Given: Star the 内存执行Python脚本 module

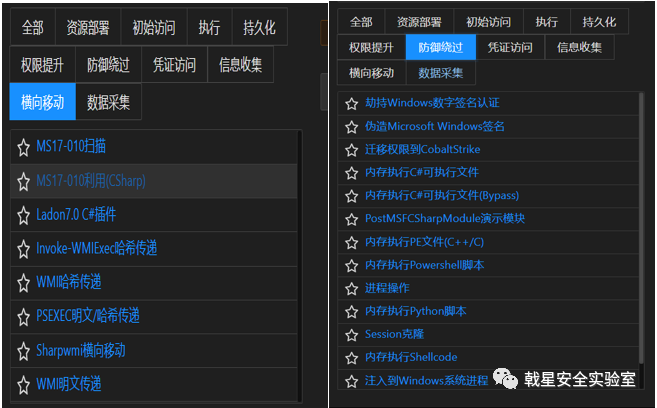Looking at the screenshot, I should (352, 312).
